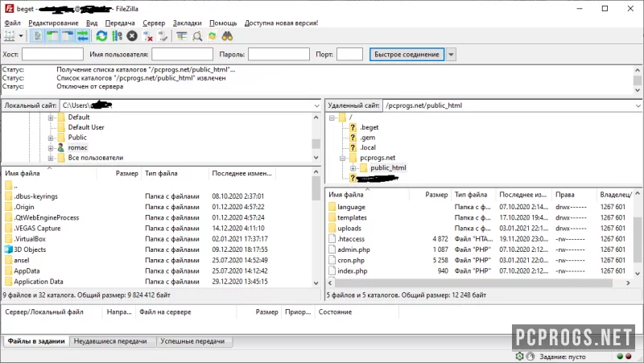Search for files with the binoculars icon
This screenshot has height=363, width=644.
pyautogui.click(x=227, y=36)
